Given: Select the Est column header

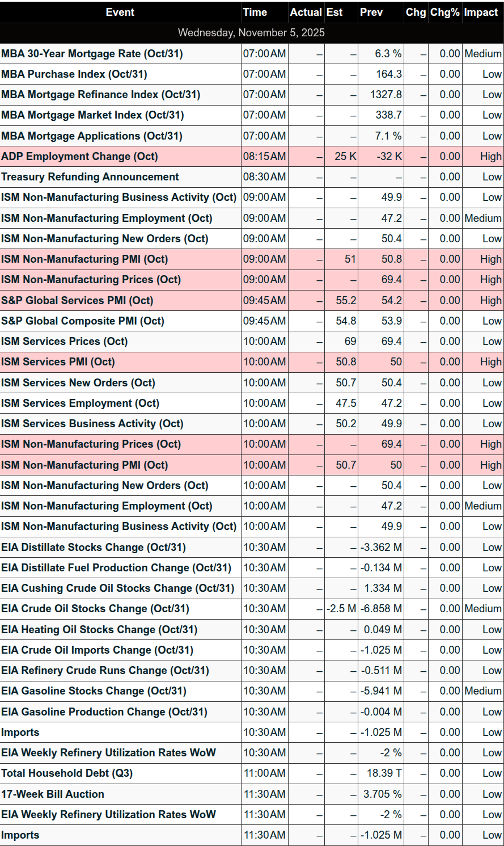Looking at the screenshot, I should point(334,12).
